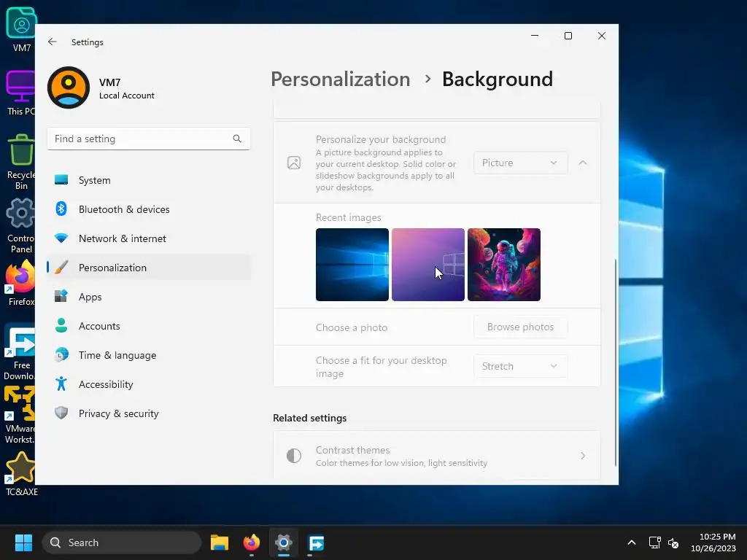Select the Firefox desktop shortcut

pos(21,284)
